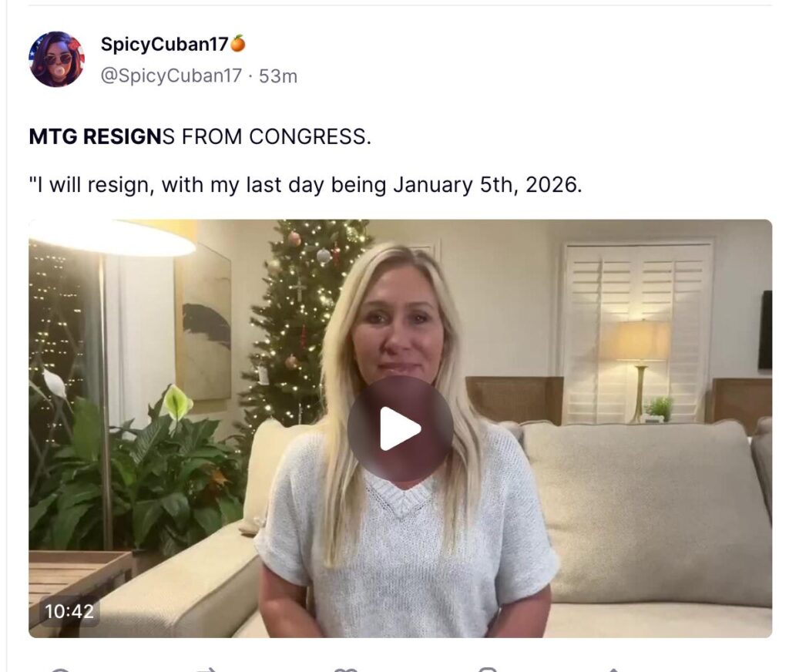This screenshot has width=789, height=672.
Task: Click the 10:42 video duration badge
Action: pos(69,612)
